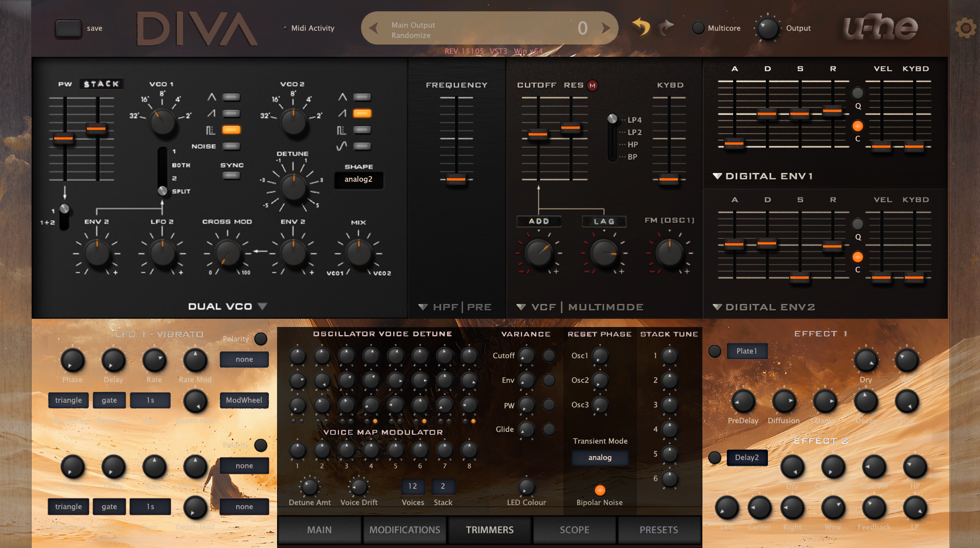The width and height of the screenshot is (980, 548).
Task: Click the LFO 1 Phase knob
Action: point(73,361)
